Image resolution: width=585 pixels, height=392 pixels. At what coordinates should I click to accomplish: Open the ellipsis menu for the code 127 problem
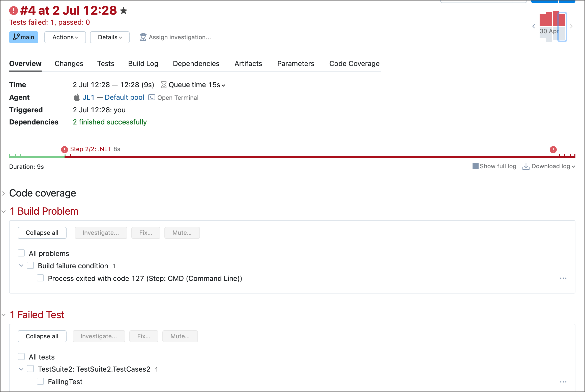point(563,278)
